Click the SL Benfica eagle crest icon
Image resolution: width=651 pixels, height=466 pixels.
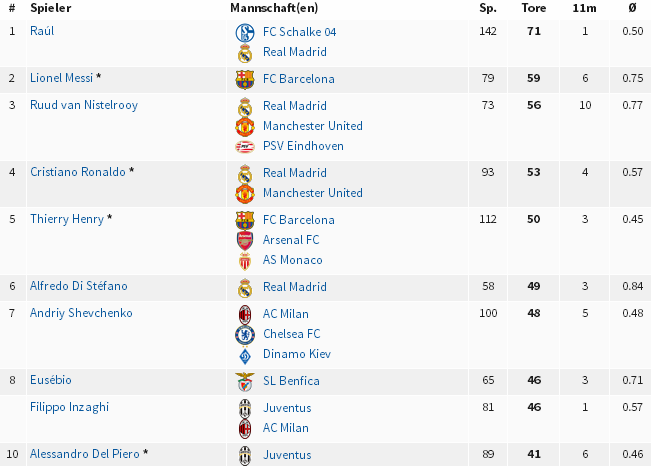point(245,381)
